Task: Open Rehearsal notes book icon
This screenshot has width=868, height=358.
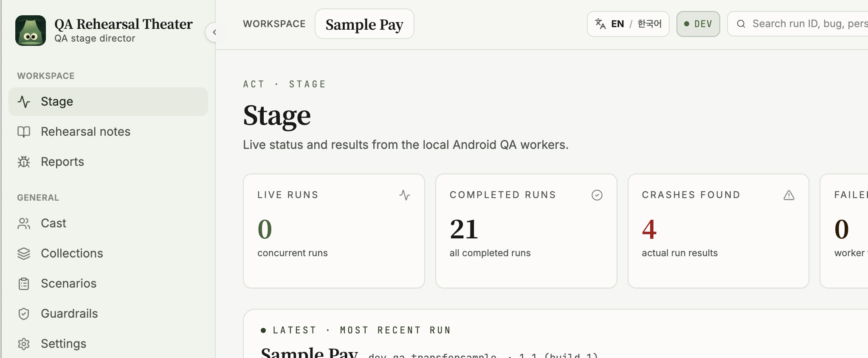Action: click(x=24, y=131)
